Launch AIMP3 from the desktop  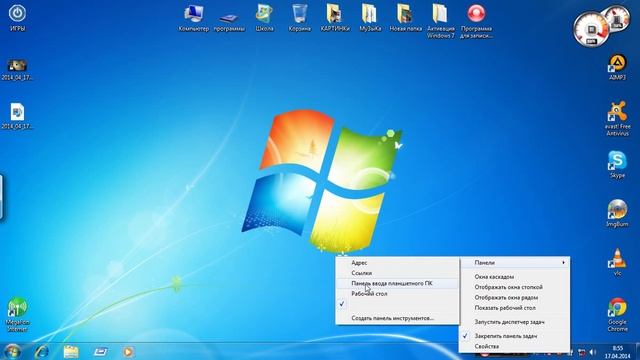tap(617, 67)
